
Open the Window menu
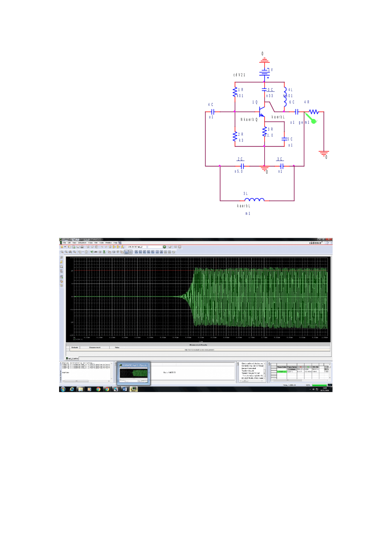[108, 243]
